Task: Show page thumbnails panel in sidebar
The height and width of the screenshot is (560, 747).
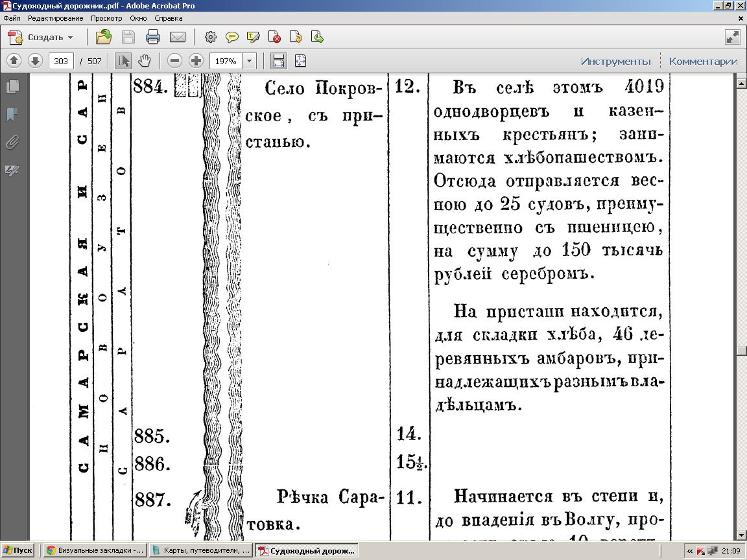Action: point(12,86)
